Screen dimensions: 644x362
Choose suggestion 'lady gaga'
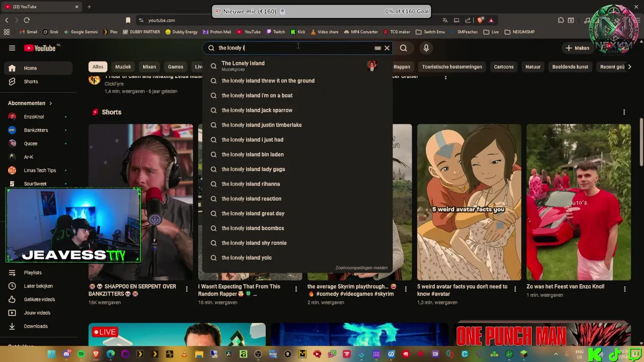point(297,169)
